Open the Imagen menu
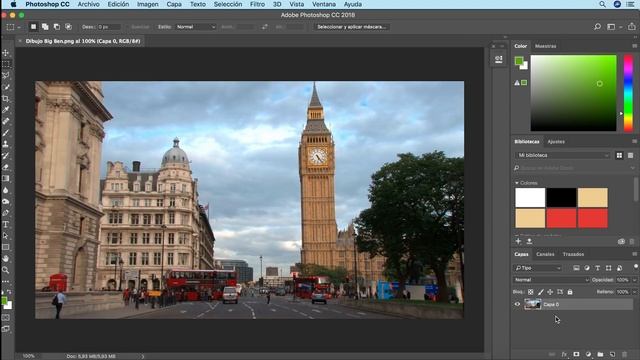640x360 pixels. pyautogui.click(x=147, y=4)
